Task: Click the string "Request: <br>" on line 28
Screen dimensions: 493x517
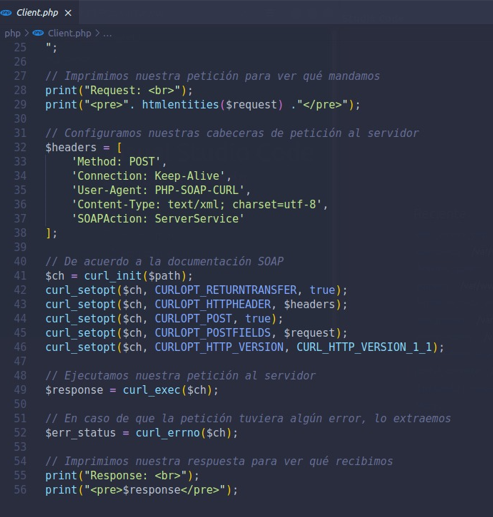Action: (132, 90)
